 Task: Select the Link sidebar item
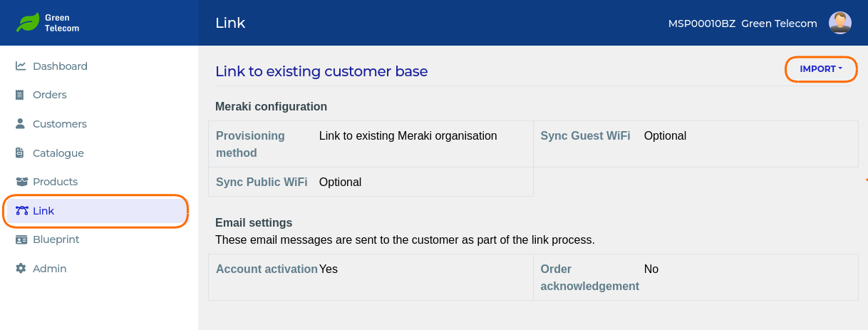click(x=96, y=211)
